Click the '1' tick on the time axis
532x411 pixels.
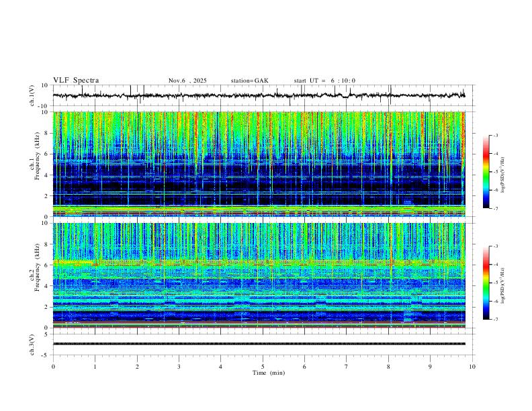click(95, 367)
